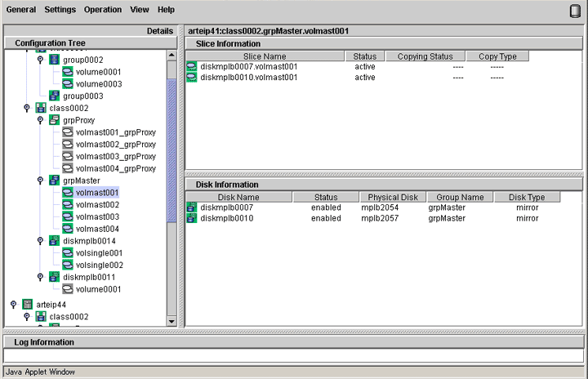Select volume0001 under diskmplb0011
This screenshot has height=379, width=588.
point(98,289)
